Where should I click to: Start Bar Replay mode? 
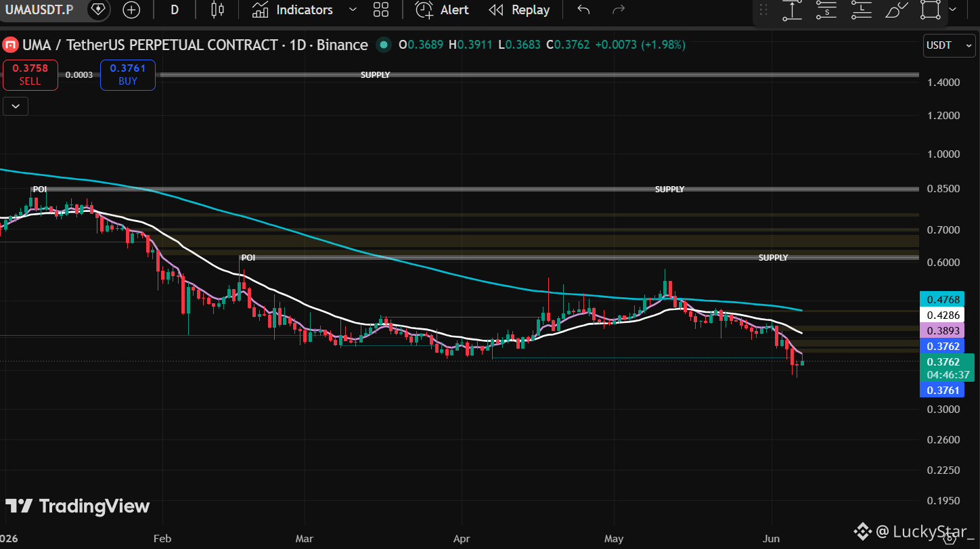tap(520, 9)
